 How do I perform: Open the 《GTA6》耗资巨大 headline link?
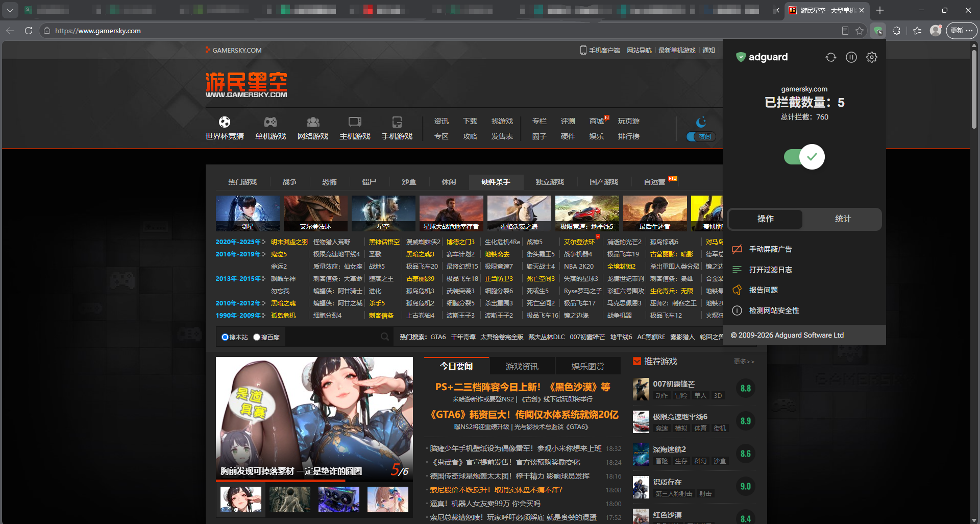[x=525, y=414]
